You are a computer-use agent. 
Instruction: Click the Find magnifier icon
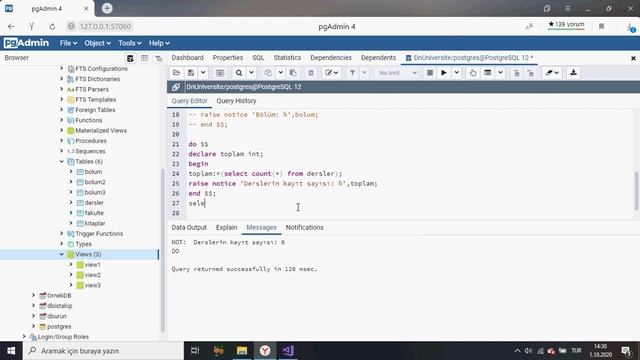pos(239,73)
